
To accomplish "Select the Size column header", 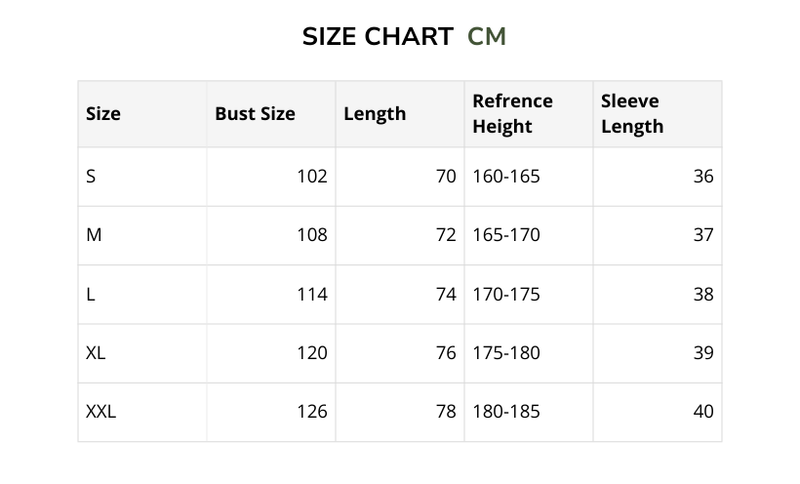I will [103, 114].
